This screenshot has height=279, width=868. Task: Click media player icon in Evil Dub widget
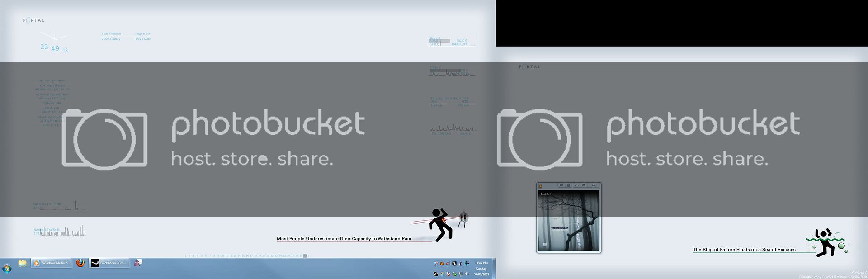pyautogui.click(x=540, y=186)
